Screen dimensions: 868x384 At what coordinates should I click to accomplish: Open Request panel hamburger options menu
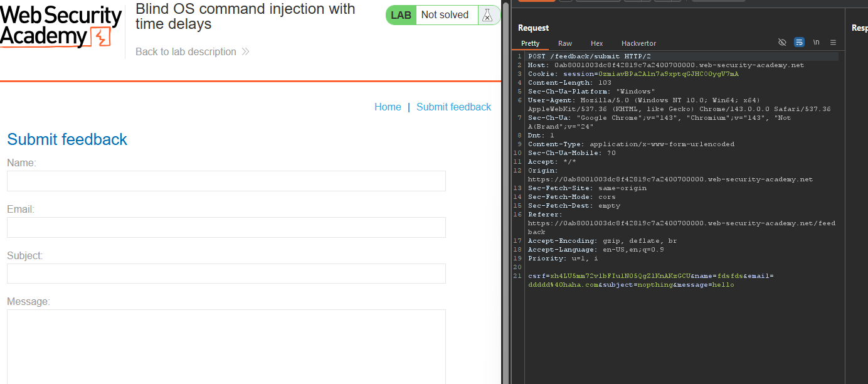[833, 42]
